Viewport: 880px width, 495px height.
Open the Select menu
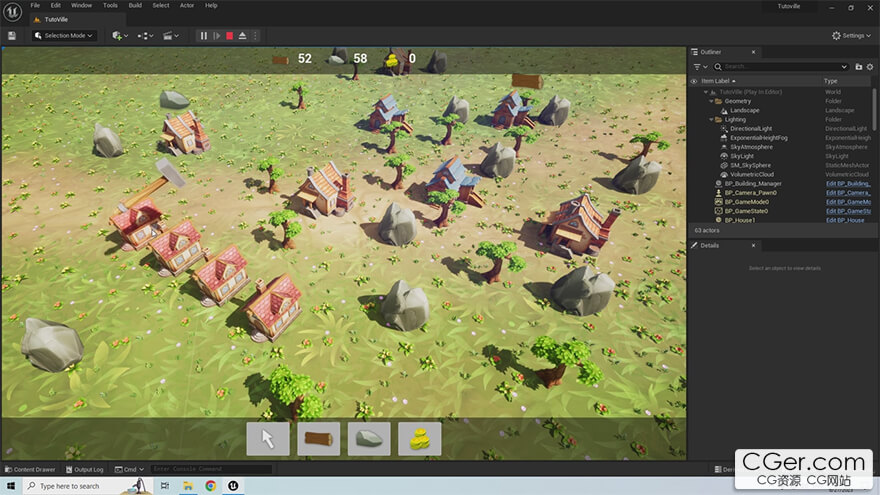161,5
